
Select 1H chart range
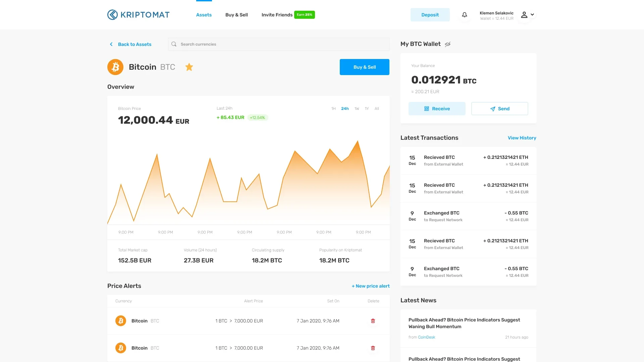click(333, 109)
